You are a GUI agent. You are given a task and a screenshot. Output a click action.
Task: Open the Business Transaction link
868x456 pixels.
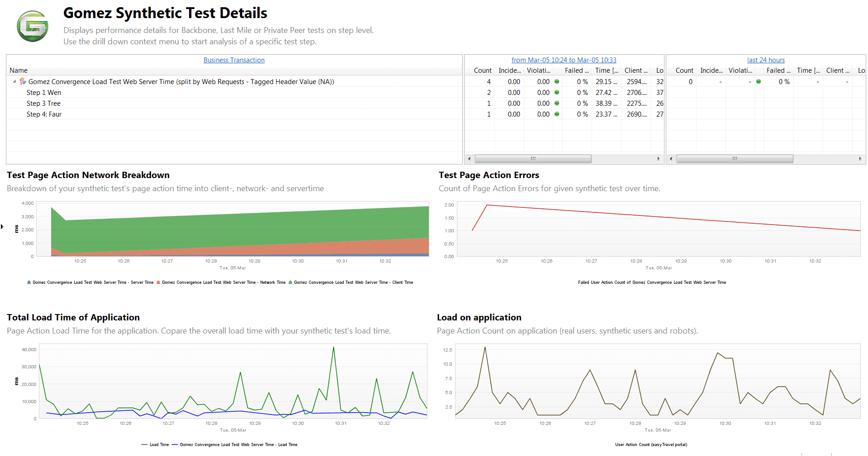point(234,60)
